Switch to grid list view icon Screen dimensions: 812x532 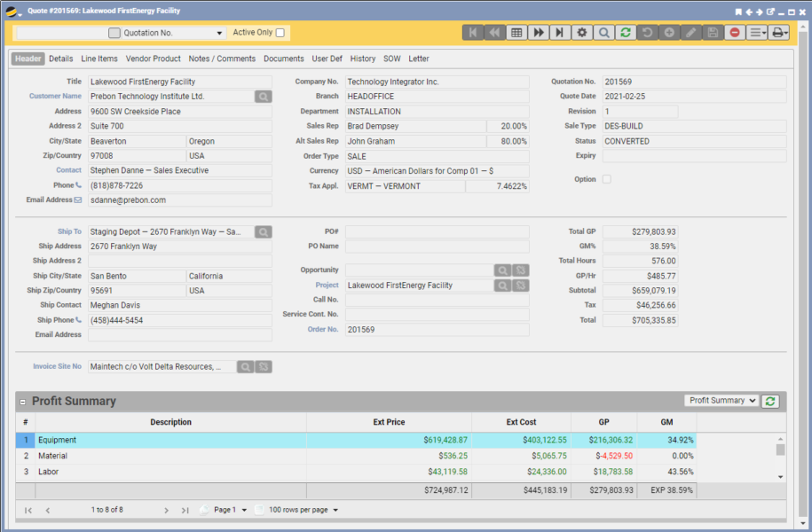tap(516, 33)
